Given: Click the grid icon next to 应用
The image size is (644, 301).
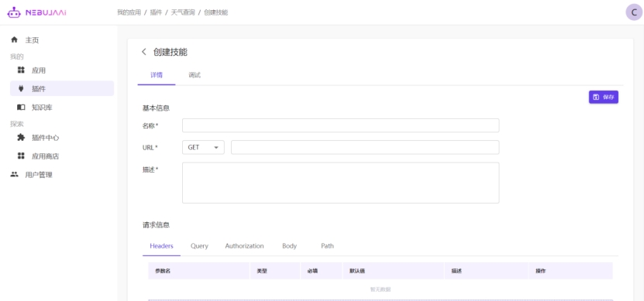Looking at the screenshot, I should point(21,70).
